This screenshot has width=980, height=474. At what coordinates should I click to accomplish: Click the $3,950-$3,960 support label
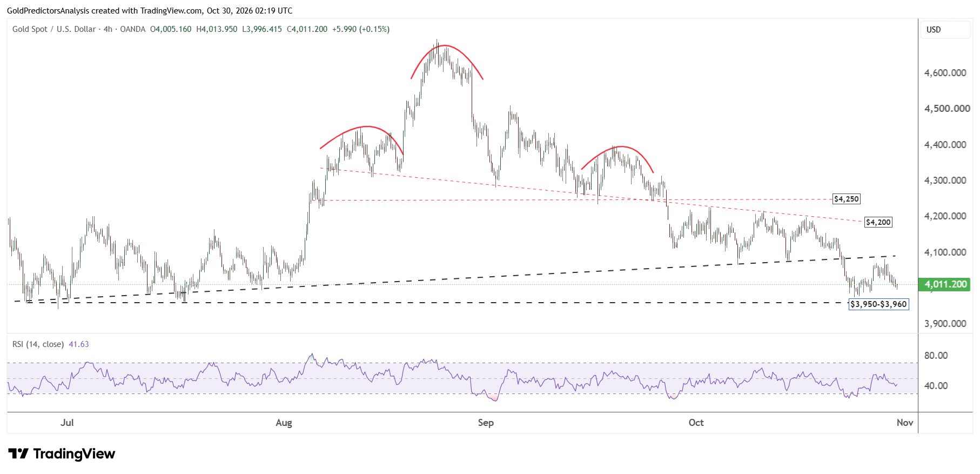coord(878,304)
